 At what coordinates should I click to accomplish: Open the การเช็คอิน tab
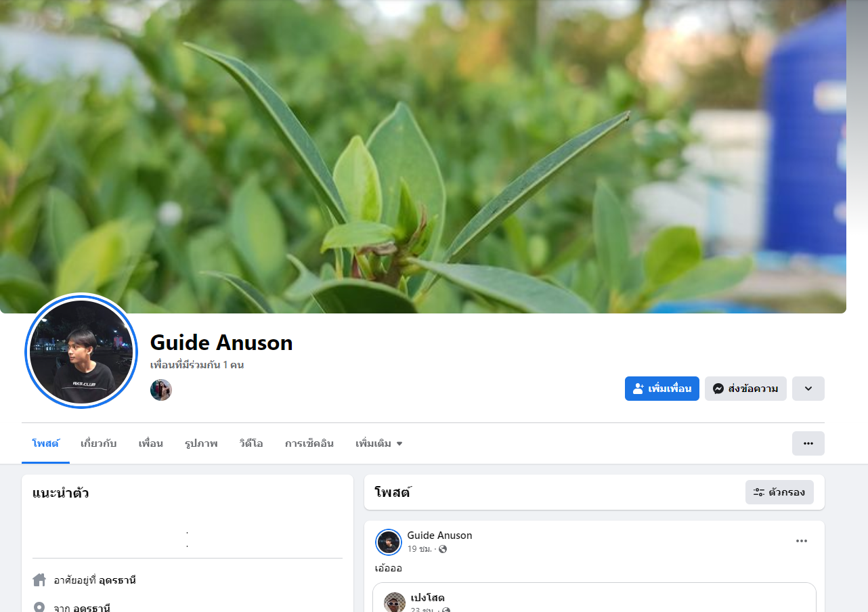coord(309,443)
